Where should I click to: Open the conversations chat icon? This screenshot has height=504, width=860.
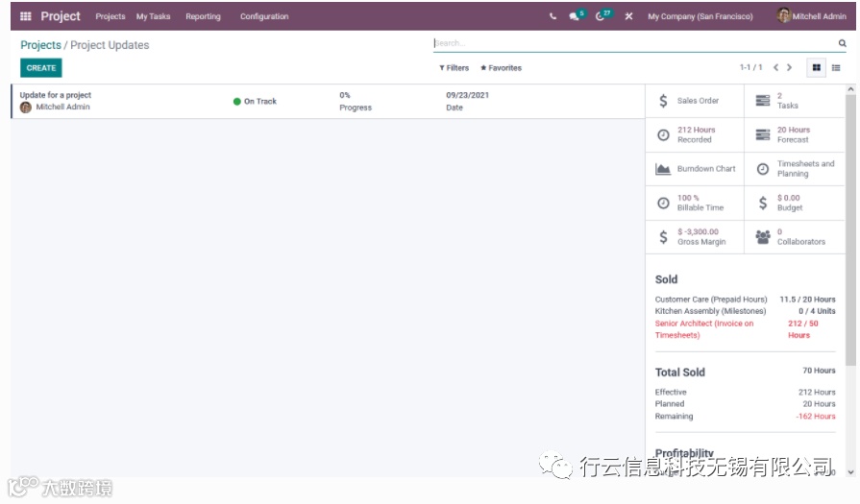coord(575,16)
